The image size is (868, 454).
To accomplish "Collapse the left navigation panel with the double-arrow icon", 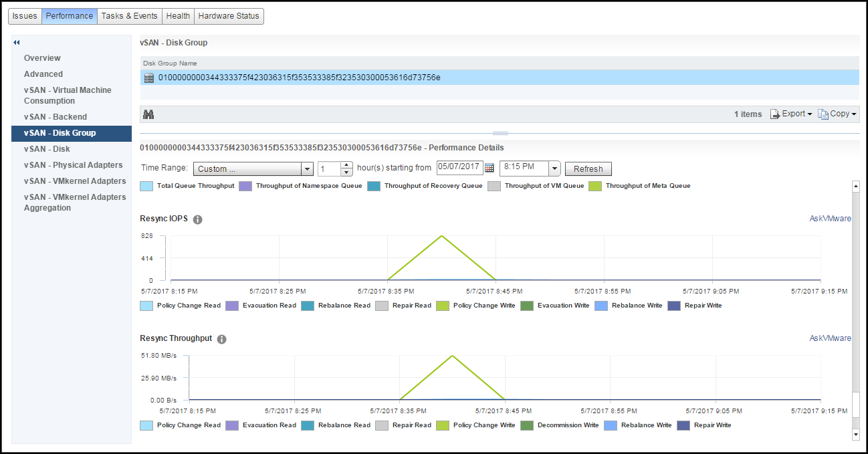I will pyautogui.click(x=17, y=43).
